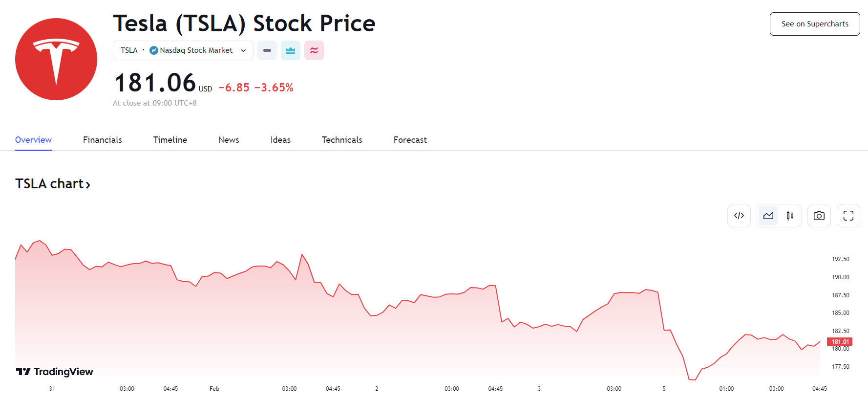Take a chart snapshot with camera icon
The image size is (868, 402).
819,216
